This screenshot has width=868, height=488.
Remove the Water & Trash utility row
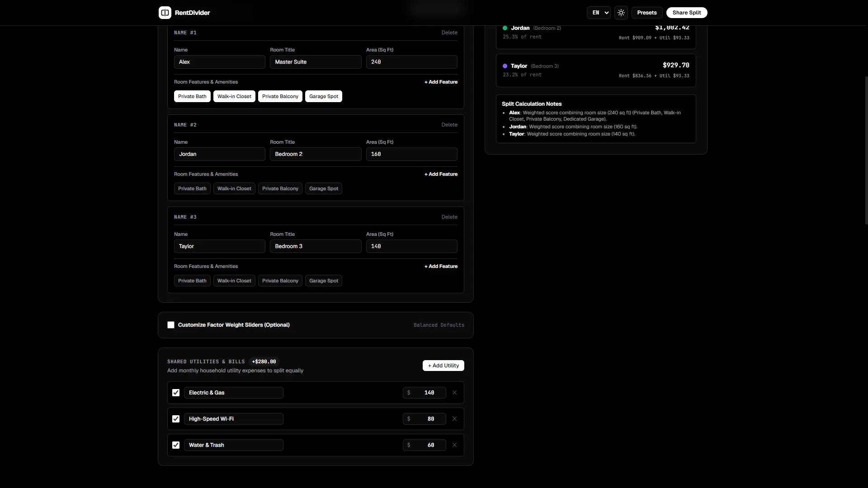[x=454, y=445]
